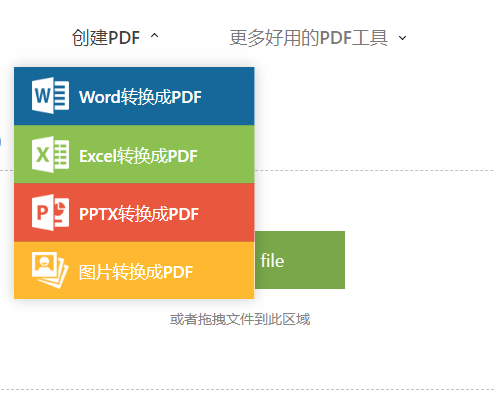Click the pictures stack icon
495x407 pixels.
click(x=50, y=270)
